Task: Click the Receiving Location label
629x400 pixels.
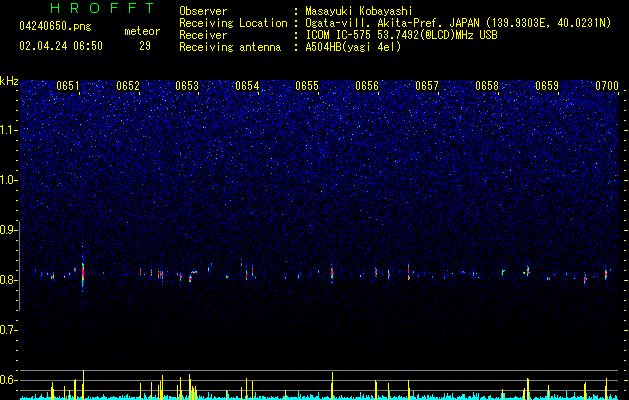Action: point(233,23)
